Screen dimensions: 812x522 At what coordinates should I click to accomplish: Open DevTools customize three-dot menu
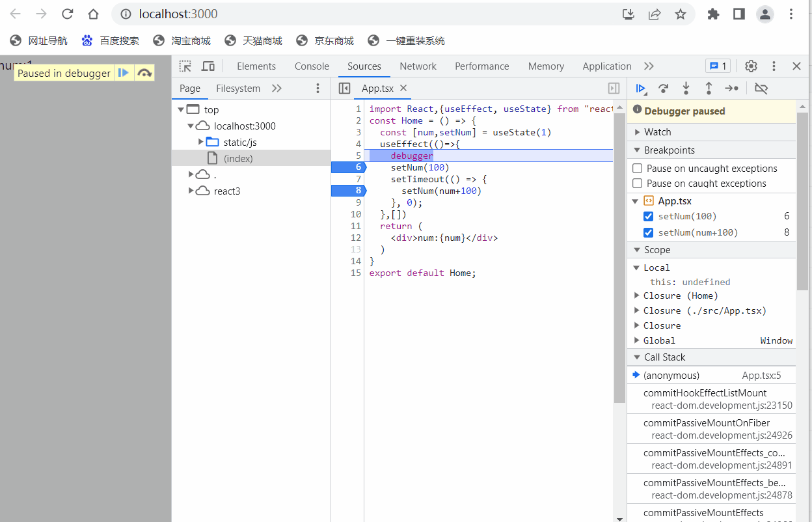tap(774, 66)
